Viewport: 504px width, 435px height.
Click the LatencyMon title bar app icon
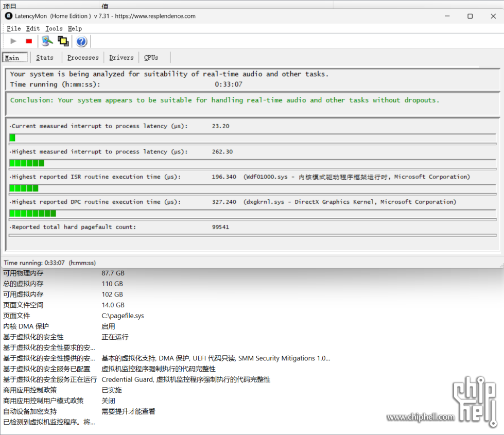8,16
